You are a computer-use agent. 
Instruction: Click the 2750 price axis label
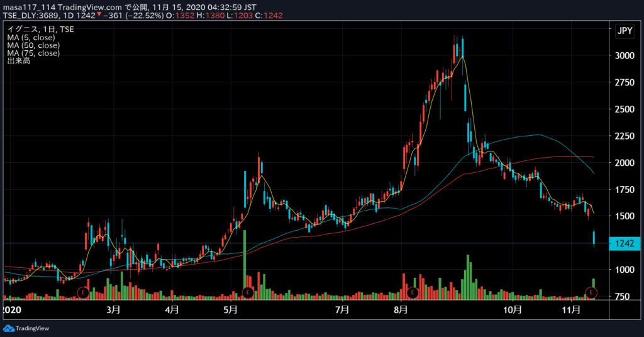click(625, 82)
